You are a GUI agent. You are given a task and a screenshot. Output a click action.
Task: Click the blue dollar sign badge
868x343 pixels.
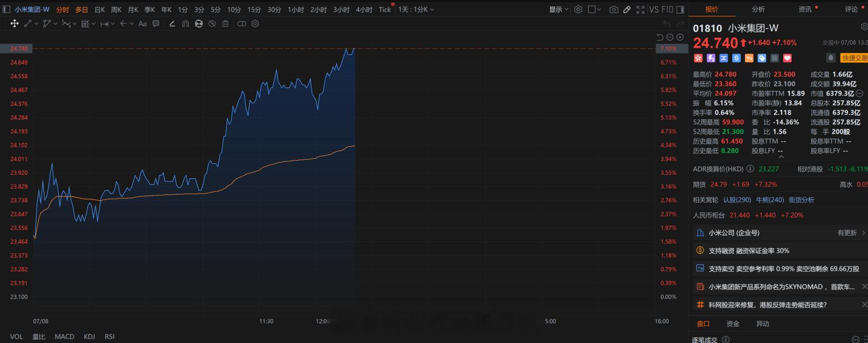click(x=737, y=58)
